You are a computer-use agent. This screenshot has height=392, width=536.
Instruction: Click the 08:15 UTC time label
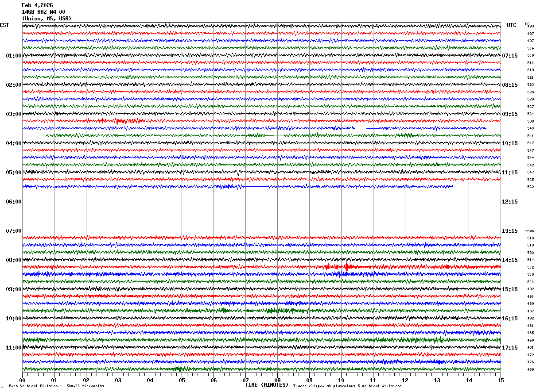(510, 85)
